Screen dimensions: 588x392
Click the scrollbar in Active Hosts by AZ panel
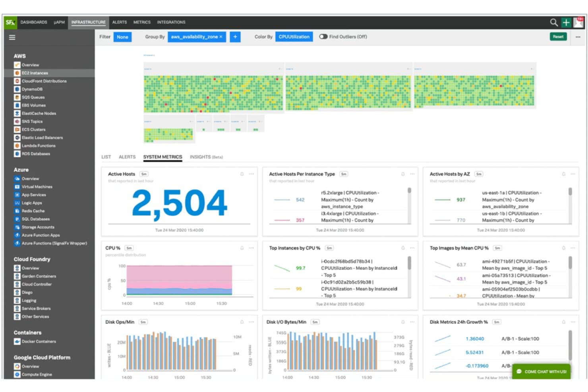[570, 192]
